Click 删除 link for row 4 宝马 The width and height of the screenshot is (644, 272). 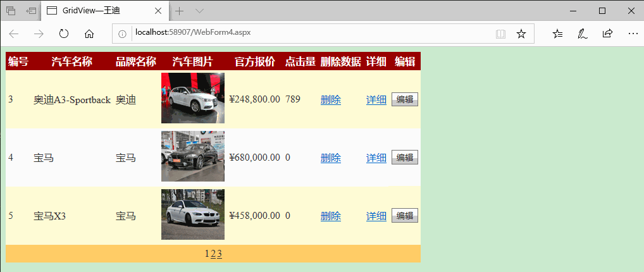(331, 158)
